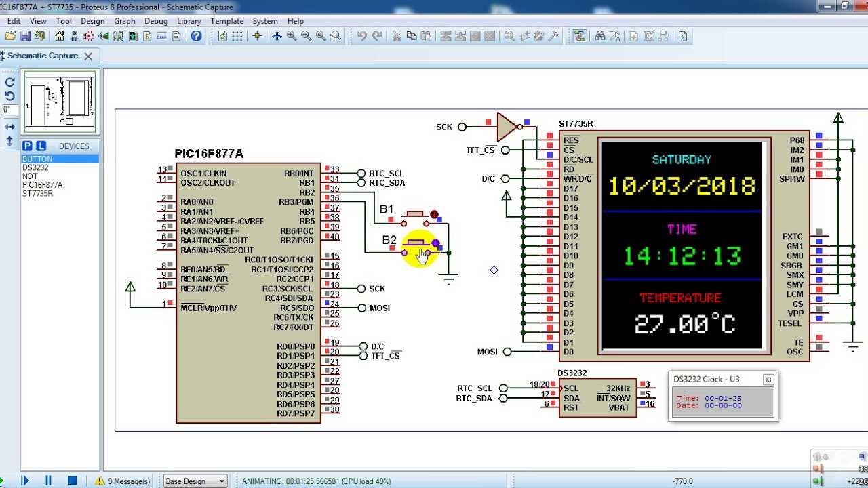Select BUTTON in the devices list

click(60, 159)
